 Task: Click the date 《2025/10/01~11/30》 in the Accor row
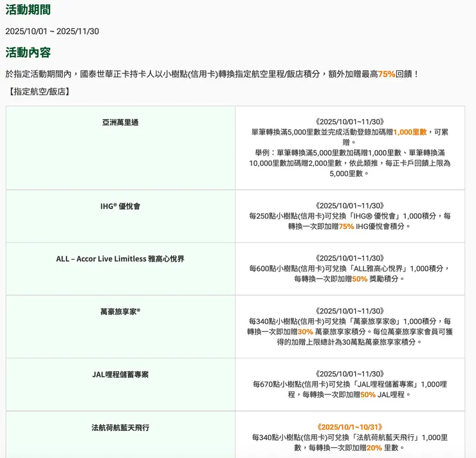point(350,259)
